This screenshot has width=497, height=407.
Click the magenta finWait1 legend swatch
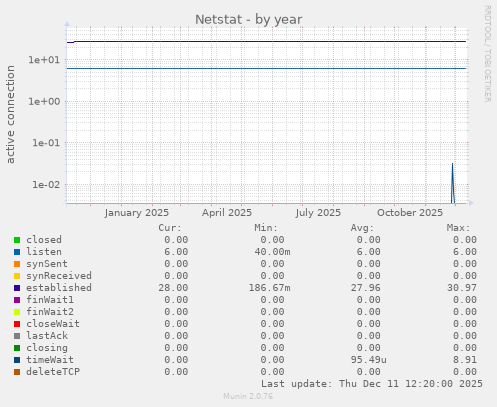coord(17,300)
